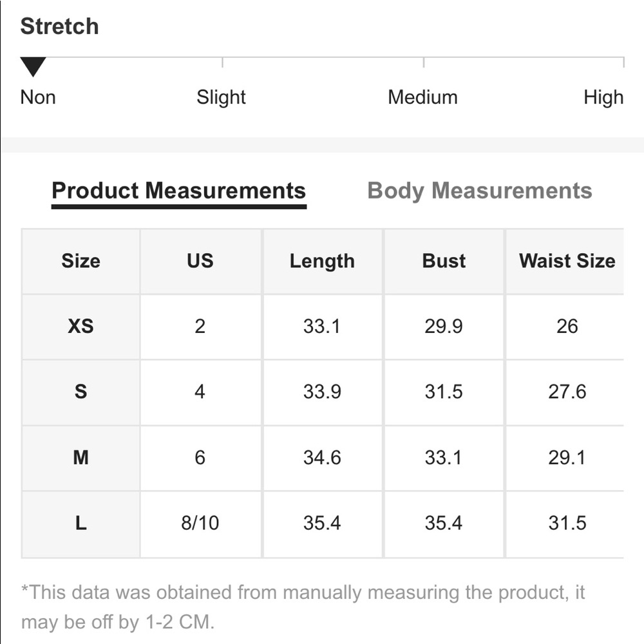The width and height of the screenshot is (644, 644).
Task: Click the Bust column header
Action: click(x=444, y=261)
